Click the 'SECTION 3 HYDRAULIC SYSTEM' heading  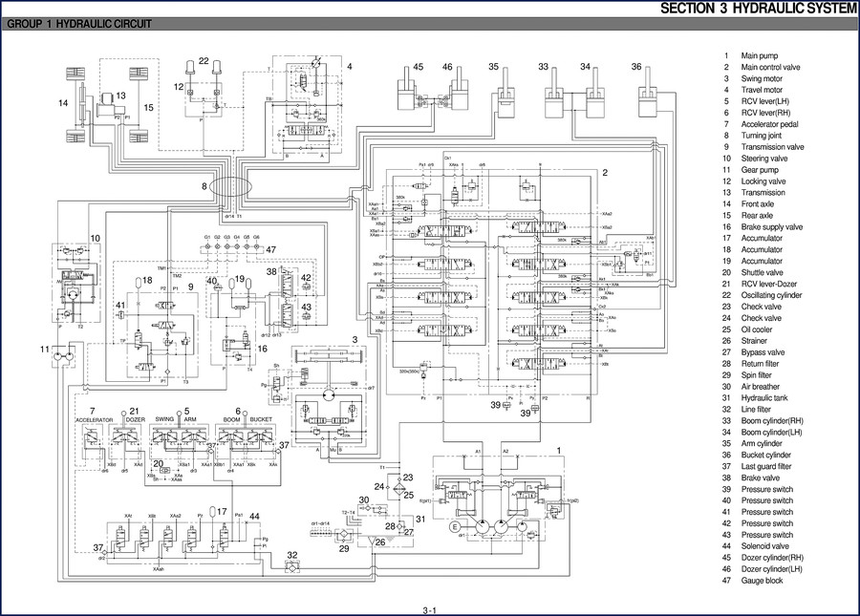pos(758,9)
